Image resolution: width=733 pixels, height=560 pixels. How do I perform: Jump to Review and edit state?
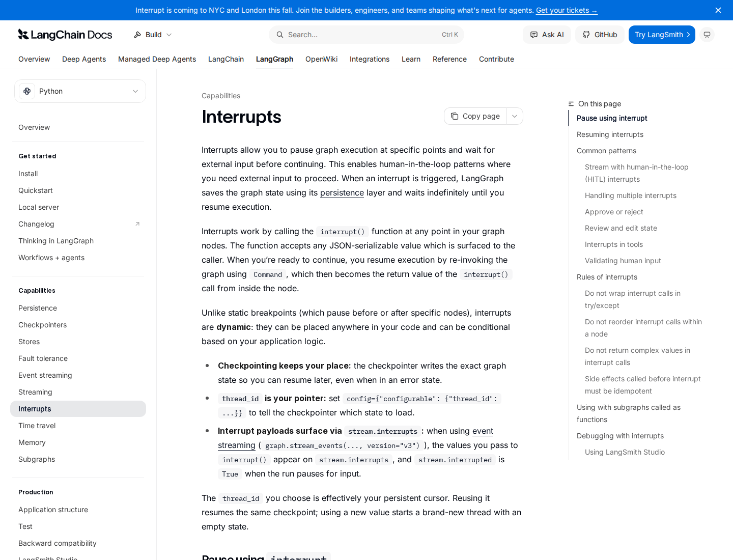621,228
